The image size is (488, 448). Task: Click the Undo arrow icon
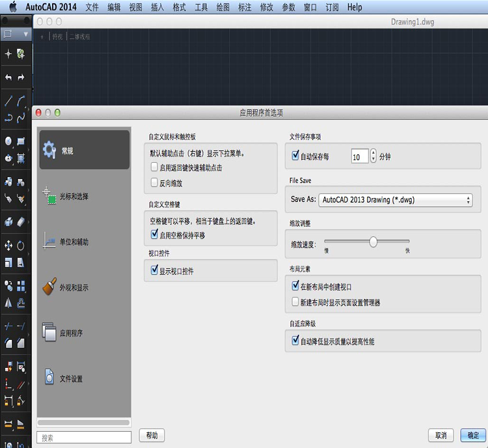8,77
